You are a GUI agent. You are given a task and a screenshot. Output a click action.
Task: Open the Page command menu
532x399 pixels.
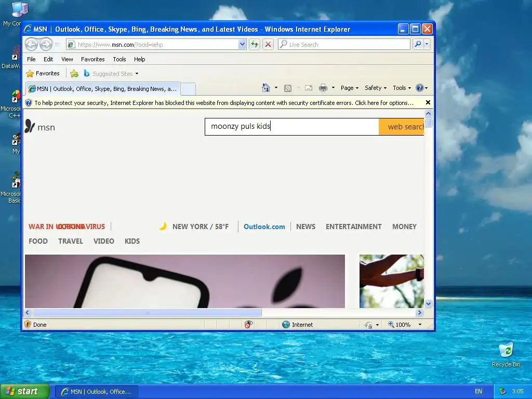(350, 88)
